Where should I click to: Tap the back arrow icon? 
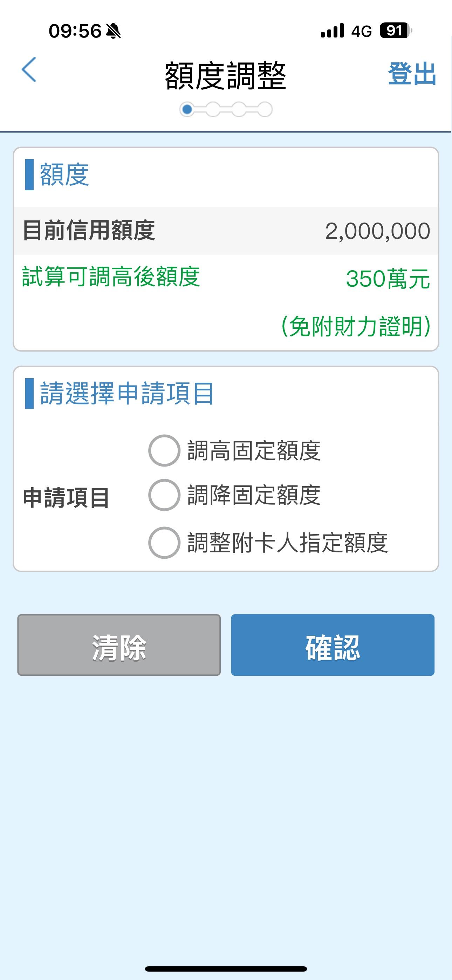(29, 70)
